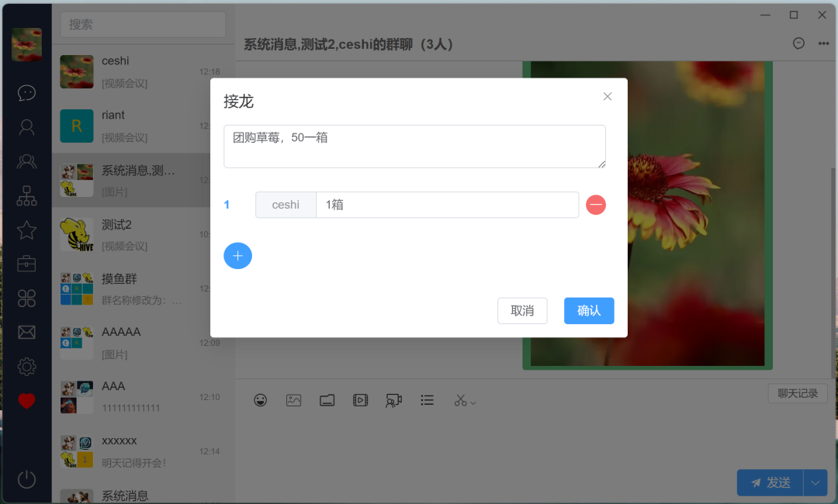838x504 pixels.
Task: Click the 1箱 entry input field
Action: (x=447, y=205)
